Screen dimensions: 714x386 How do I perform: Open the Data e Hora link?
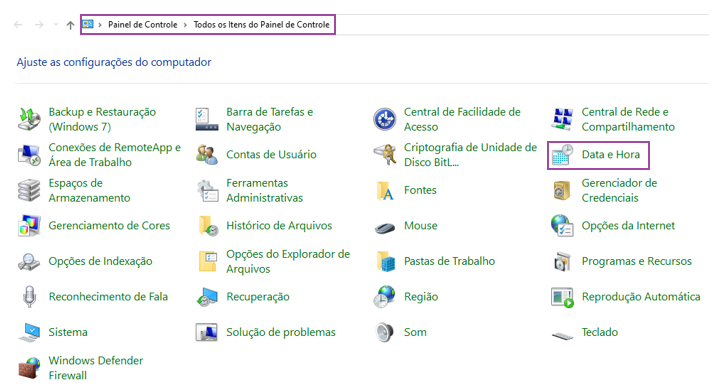pos(611,155)
